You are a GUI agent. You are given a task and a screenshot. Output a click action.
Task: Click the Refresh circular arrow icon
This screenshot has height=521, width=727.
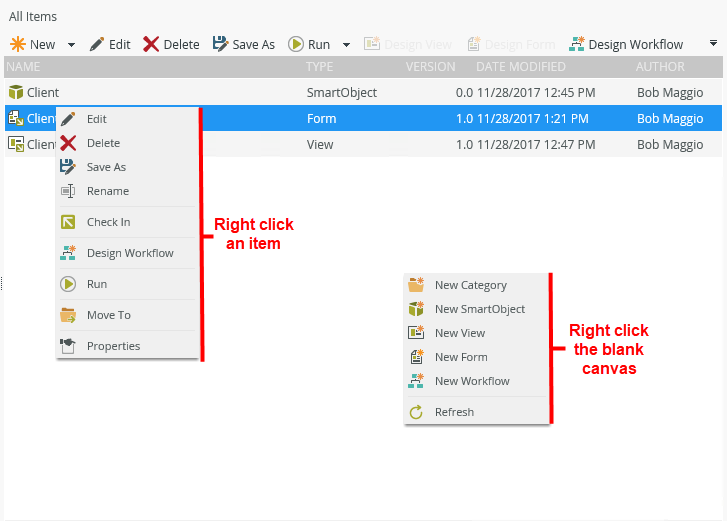[x=416, y=412]
